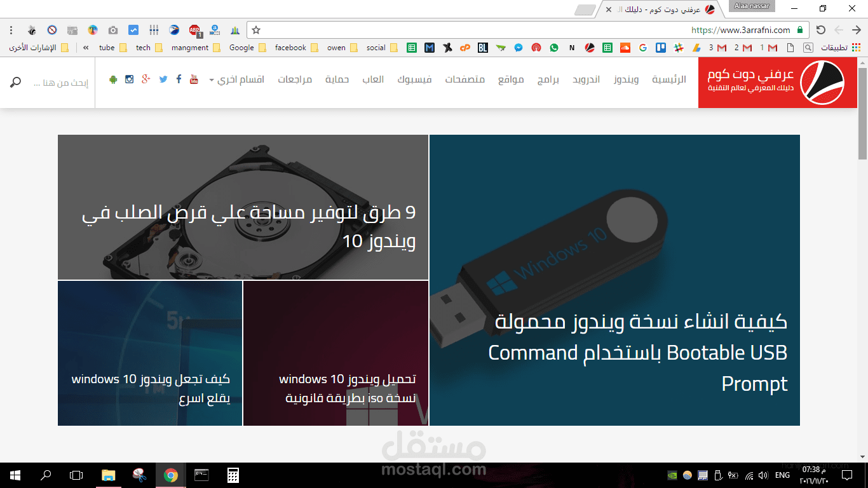Click the search magnifier icon in the site header
Image resolution: width=868 pixels, height=488 pixels.
[16, 82]
